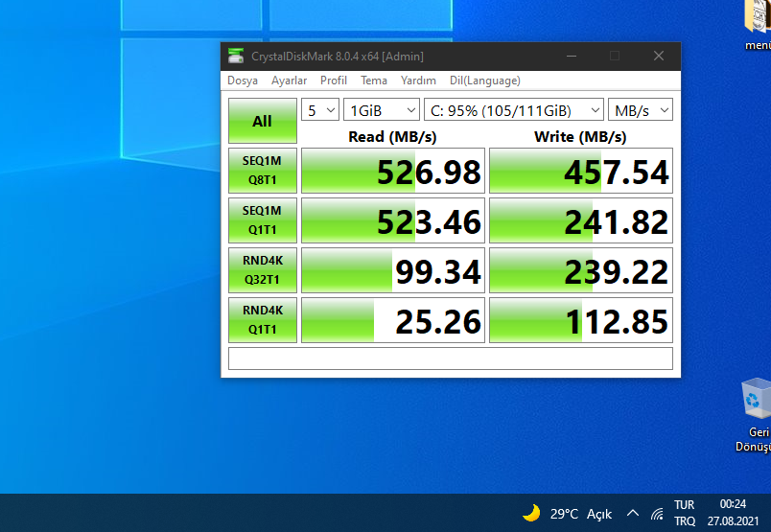Click the Read (MB/s) column header
This screenshot has height=532, width=771.
(392, 136)
